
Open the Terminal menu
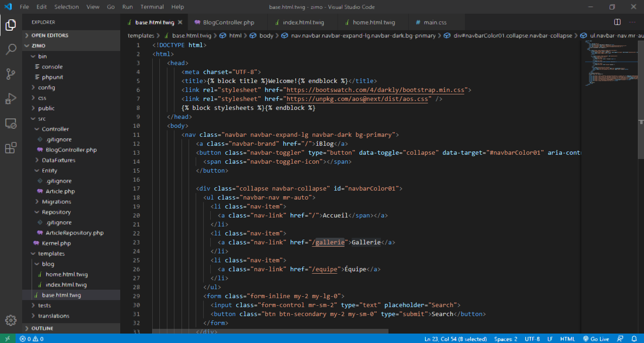point(152,7)
